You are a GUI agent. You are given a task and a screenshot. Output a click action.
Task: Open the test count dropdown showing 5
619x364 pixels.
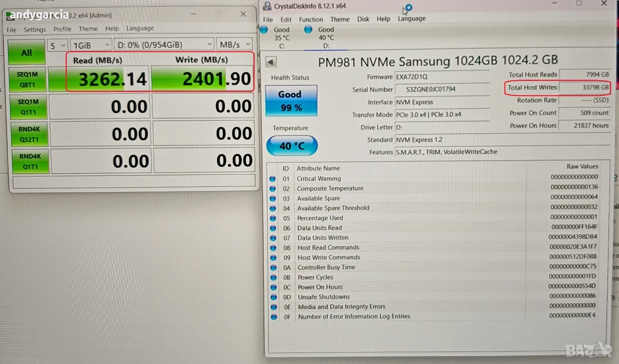pyautogui.click(x=58, y=45)
